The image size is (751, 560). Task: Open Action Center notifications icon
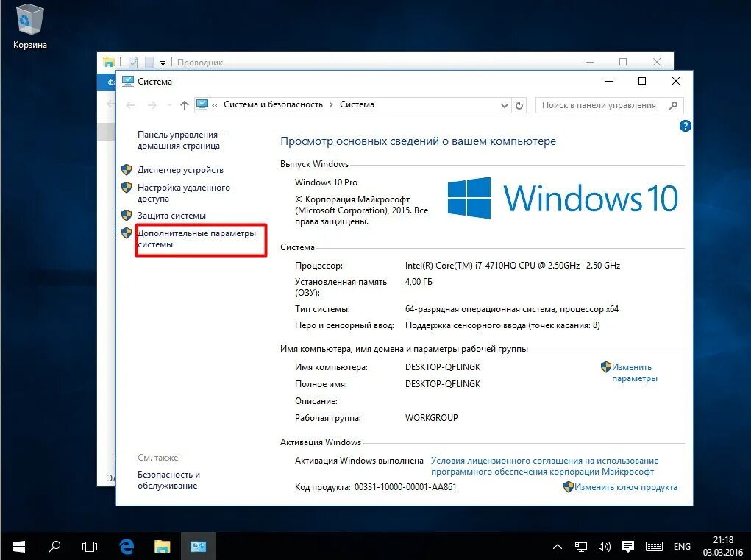(x=628, y=546)
